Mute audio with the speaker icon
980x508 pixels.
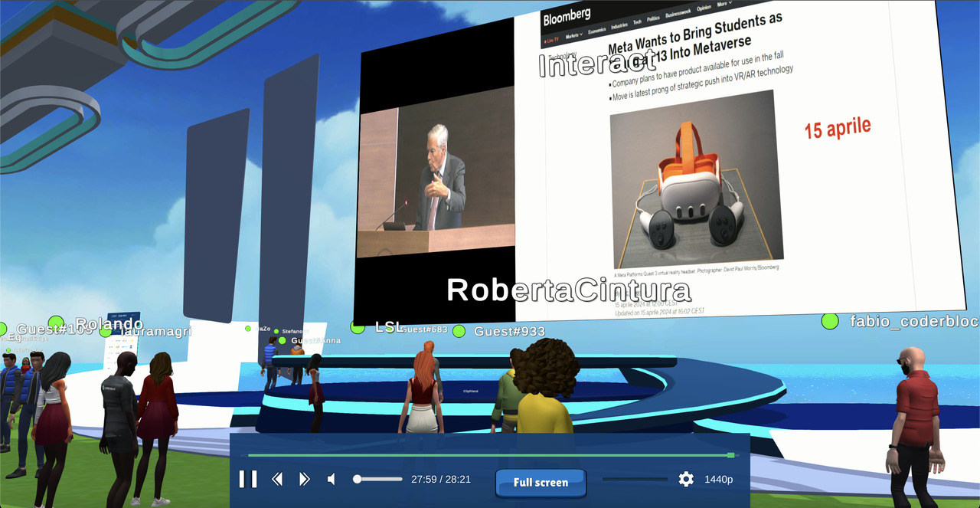(332, 480)
